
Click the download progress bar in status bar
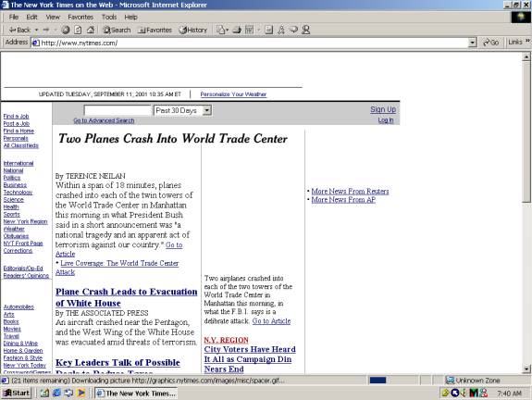pos(377,380)
